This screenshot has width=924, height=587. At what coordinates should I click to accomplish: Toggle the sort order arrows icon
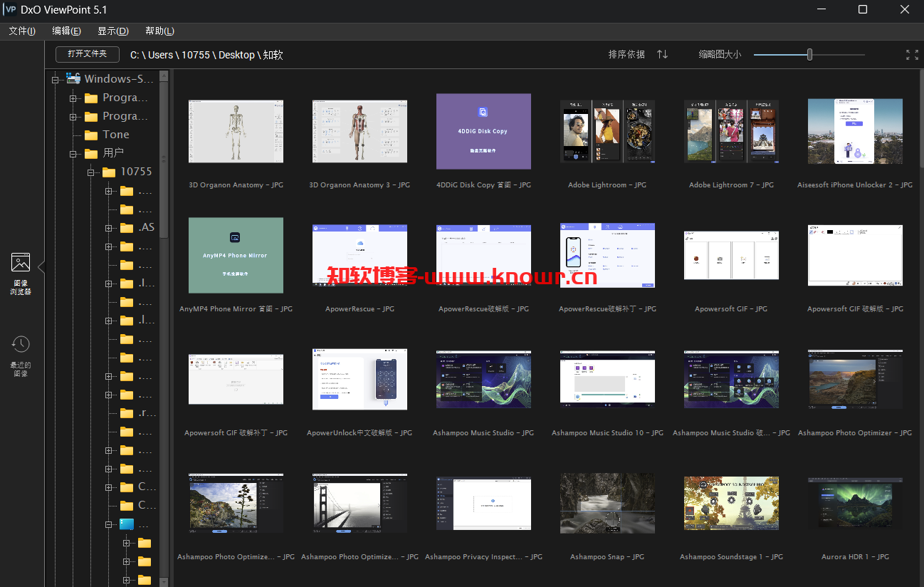pyautogui.click(x=662, y=54)
